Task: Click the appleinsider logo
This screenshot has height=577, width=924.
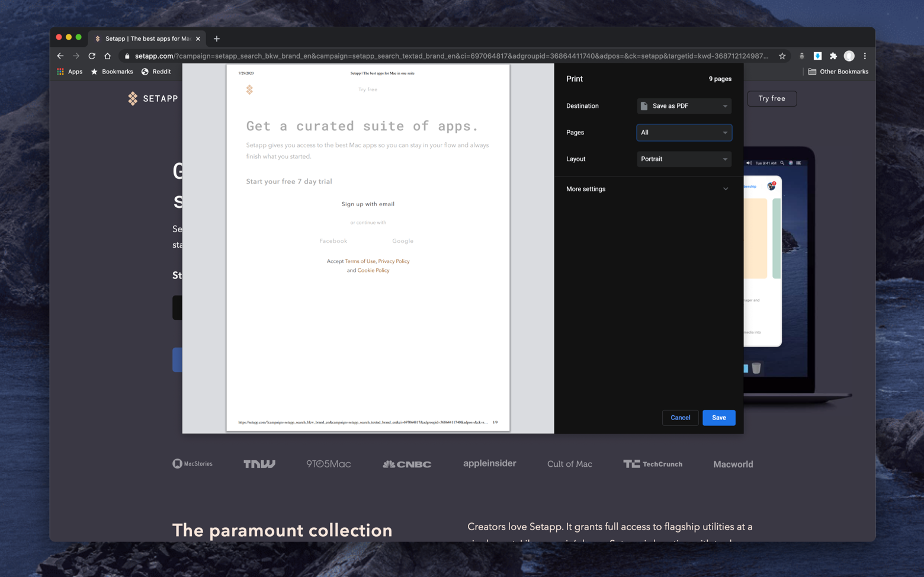Action: click(x=490, y=463)
